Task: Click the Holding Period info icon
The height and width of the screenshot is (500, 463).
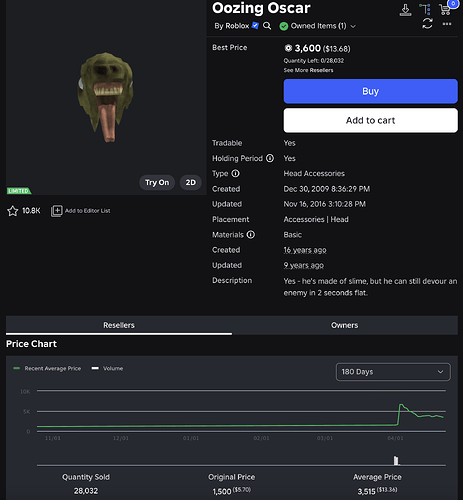Action: coord(270,158)
